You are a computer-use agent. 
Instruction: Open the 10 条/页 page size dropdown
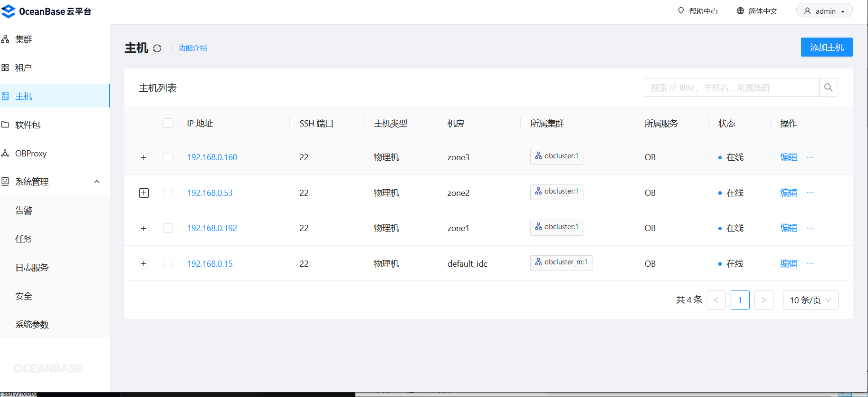pyautogui.click(x=810, y=300)
